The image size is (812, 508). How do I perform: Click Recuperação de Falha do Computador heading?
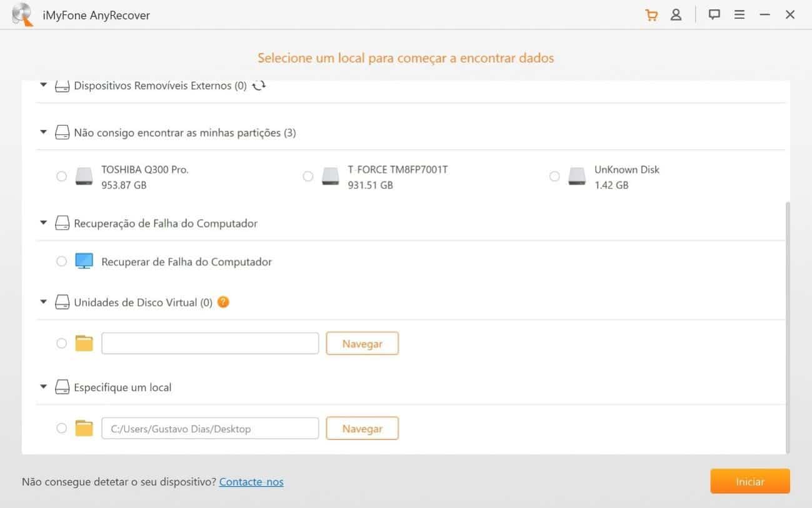[166, 223]
